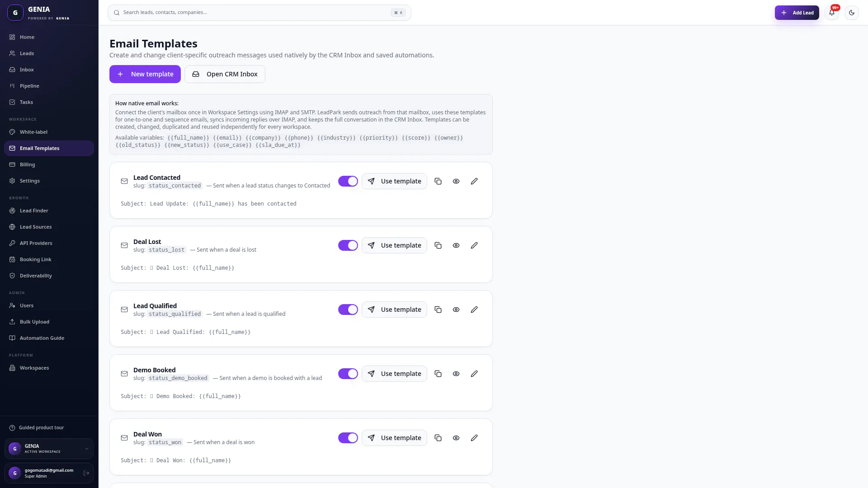Screen dimensions: 868x488
Task: Edit the Lead Qualified template
Action: pyautogui.click(x=474, y=310)
